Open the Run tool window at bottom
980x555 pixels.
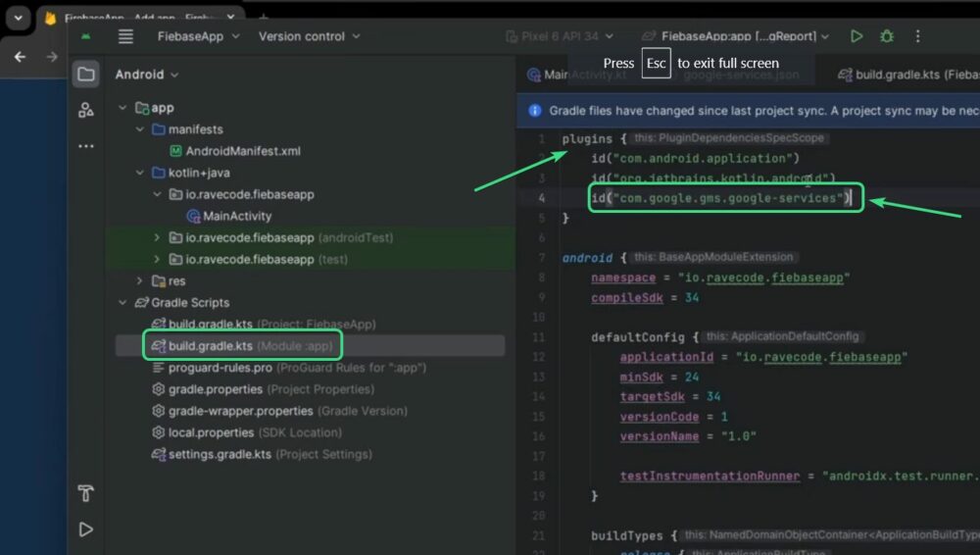click(86, 530)
